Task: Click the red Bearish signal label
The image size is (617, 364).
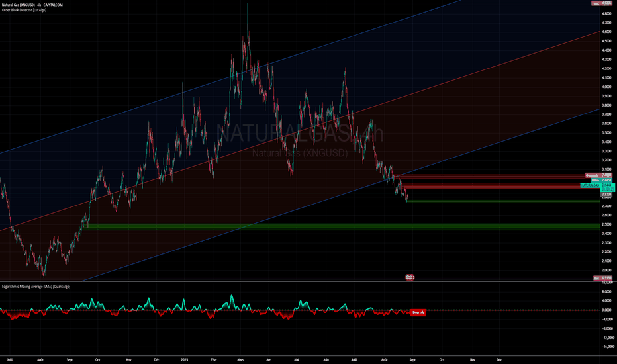Action: (418, 312)
